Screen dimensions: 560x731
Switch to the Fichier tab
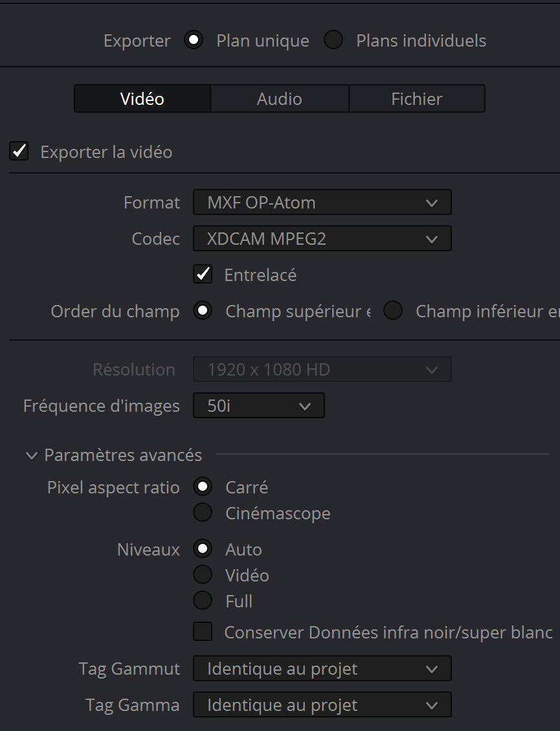(x=417, y=98)
